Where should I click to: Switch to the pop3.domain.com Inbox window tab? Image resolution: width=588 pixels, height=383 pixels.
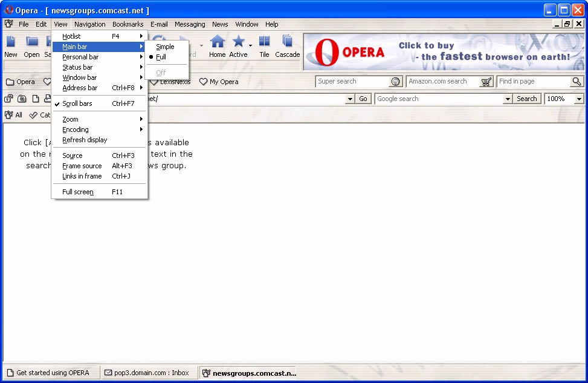tap(147, 373)
